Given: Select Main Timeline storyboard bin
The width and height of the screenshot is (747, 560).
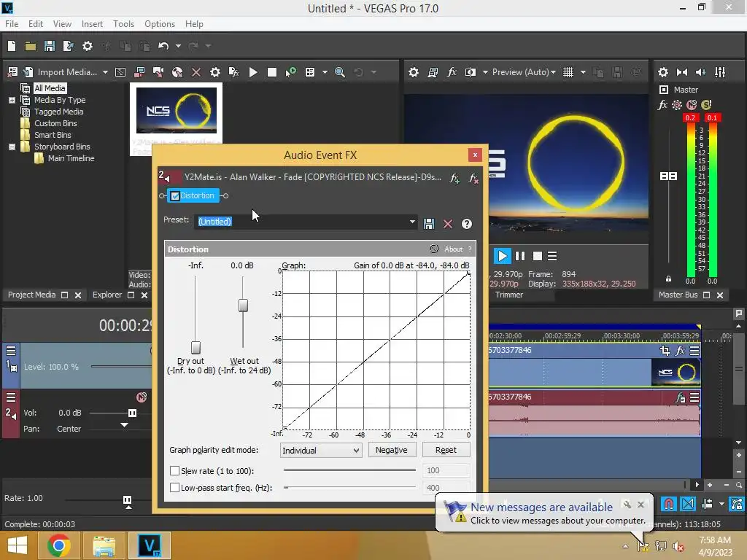Looking at the screenshot, I should click(x=71, y=158).
